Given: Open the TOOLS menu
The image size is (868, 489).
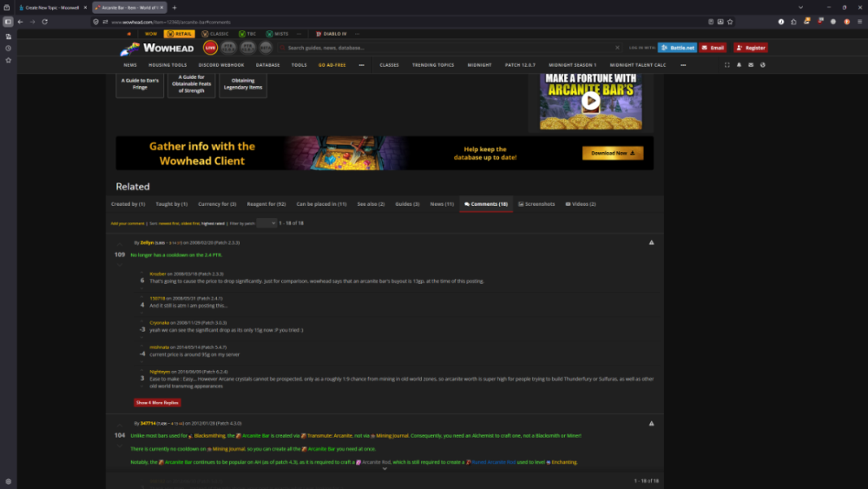Looking at the screenshot, I should click(299, 65).
